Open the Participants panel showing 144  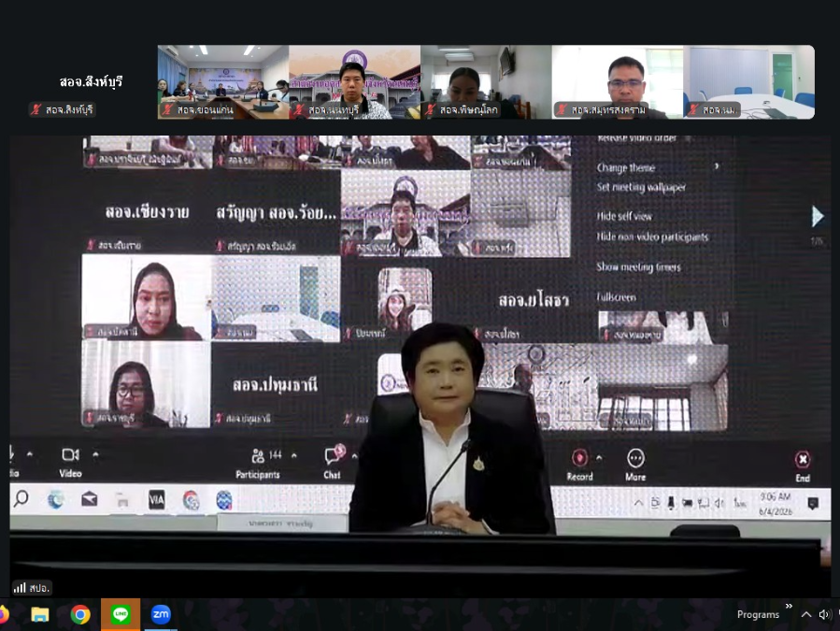pyautogui.click(x=258, y=463)
